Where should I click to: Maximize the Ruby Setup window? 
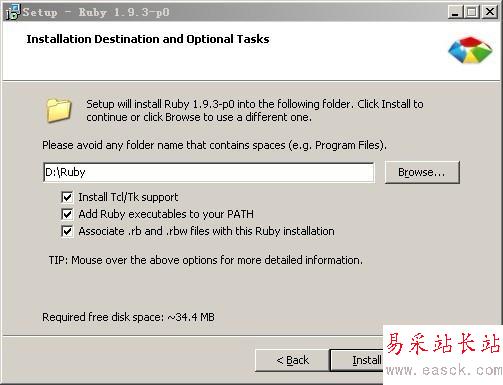471,12
